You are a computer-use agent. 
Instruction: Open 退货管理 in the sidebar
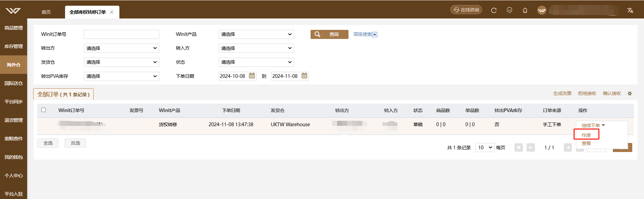(x=13, y=120)
